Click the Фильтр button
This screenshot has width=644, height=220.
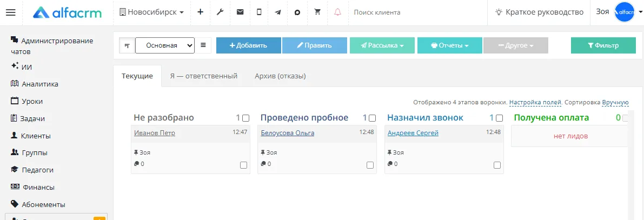(x=603, y=45)
